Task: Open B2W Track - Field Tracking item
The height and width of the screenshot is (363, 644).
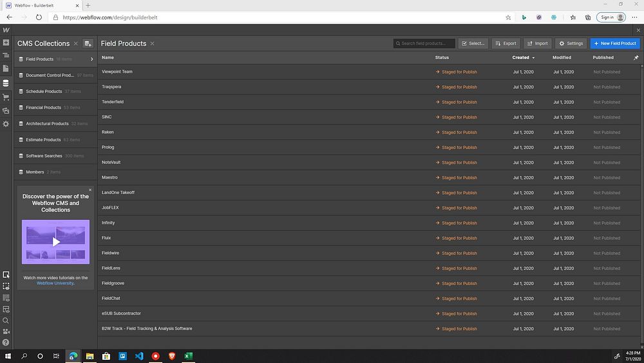Action: tap(369, 328)
